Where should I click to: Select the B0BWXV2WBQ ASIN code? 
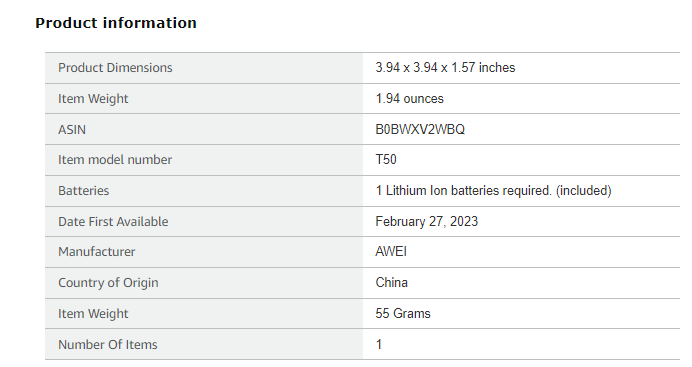coord(420,129)
